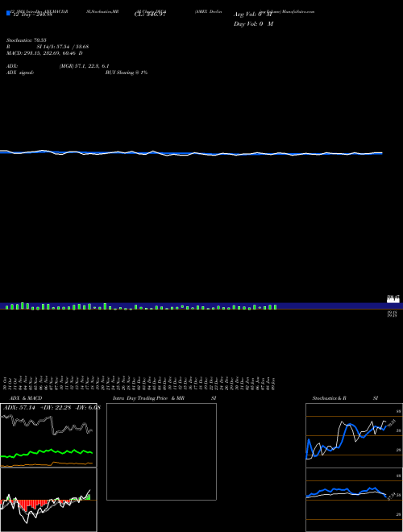
Task: Click the '+DY: 22.28' readout in ADX panel
Action: tap(56, 408)
